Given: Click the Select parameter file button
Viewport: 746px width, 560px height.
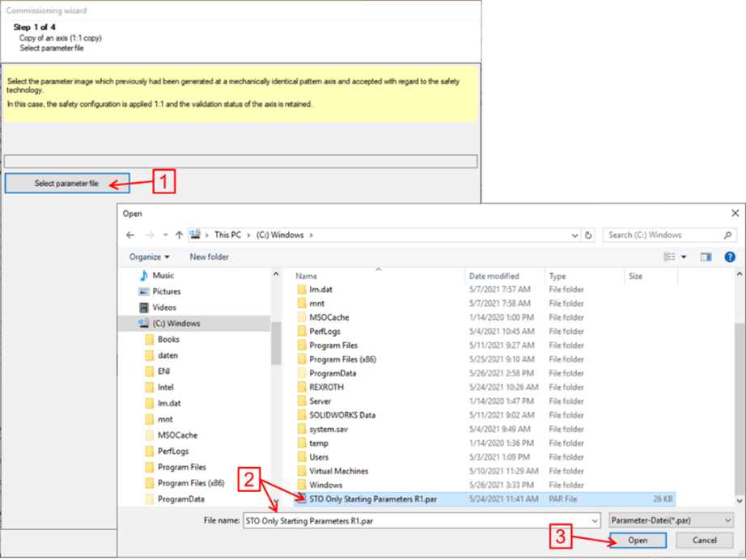Looking at the screenshot, I should pyautogui.click(x=67, y=183).
